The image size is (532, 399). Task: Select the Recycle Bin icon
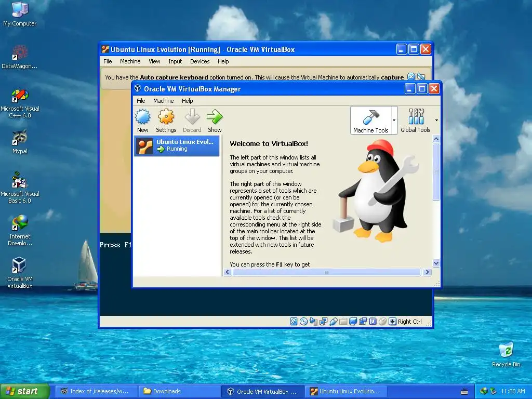coord(506,354)
